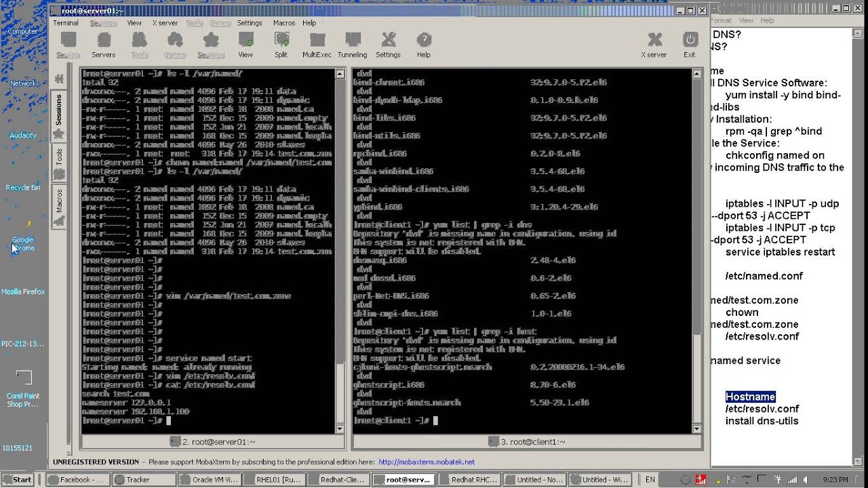This screenshot has height=488, width=868.
Task: Open the Tools toolbar icon
Action: pos(140,45)
